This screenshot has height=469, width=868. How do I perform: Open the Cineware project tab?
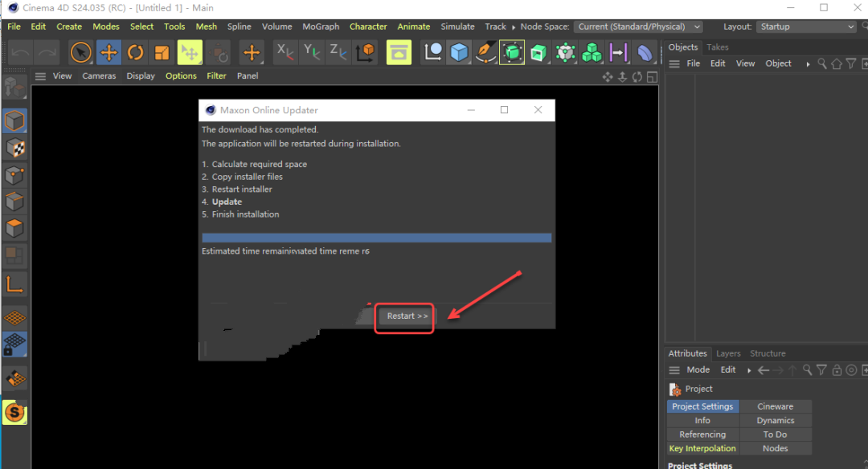tap(775, 406)
